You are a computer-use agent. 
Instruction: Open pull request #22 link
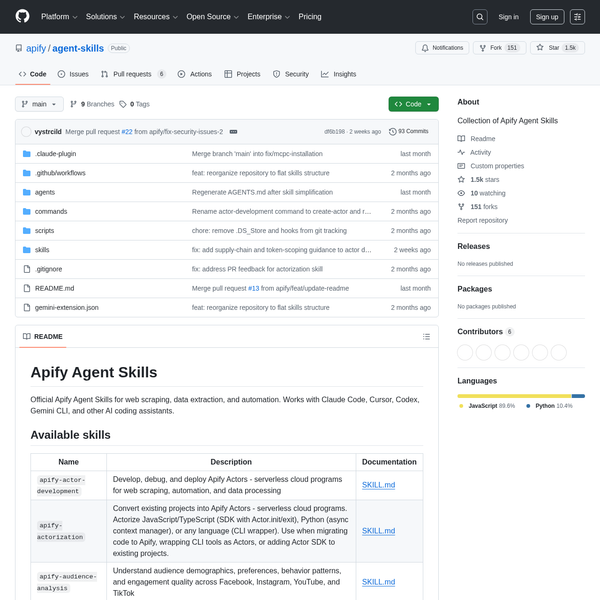127,132
